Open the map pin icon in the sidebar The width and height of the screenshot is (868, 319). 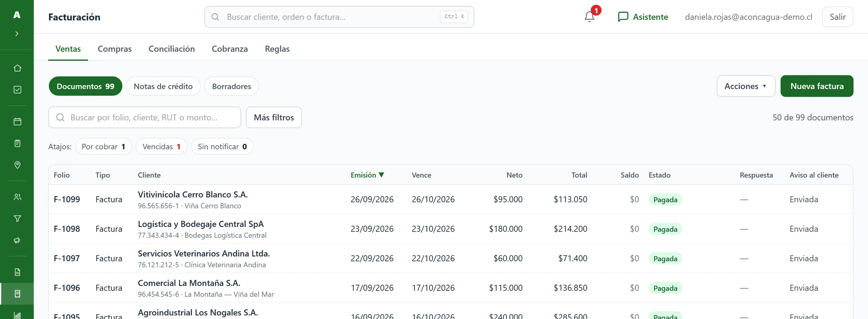17,165
